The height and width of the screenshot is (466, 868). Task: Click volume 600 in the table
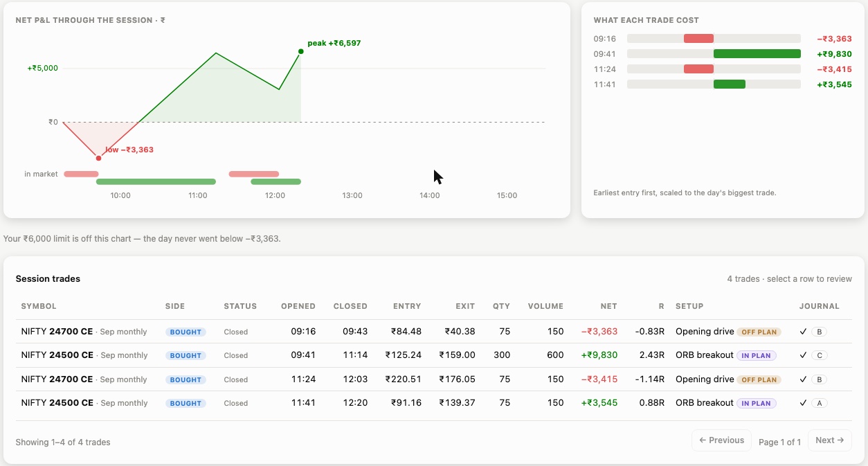[555, 355]
